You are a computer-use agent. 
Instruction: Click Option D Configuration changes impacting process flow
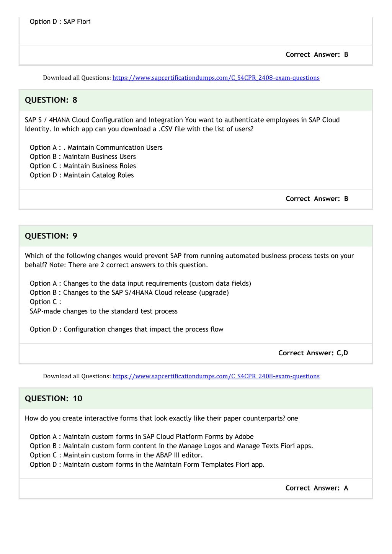[127, 329]
